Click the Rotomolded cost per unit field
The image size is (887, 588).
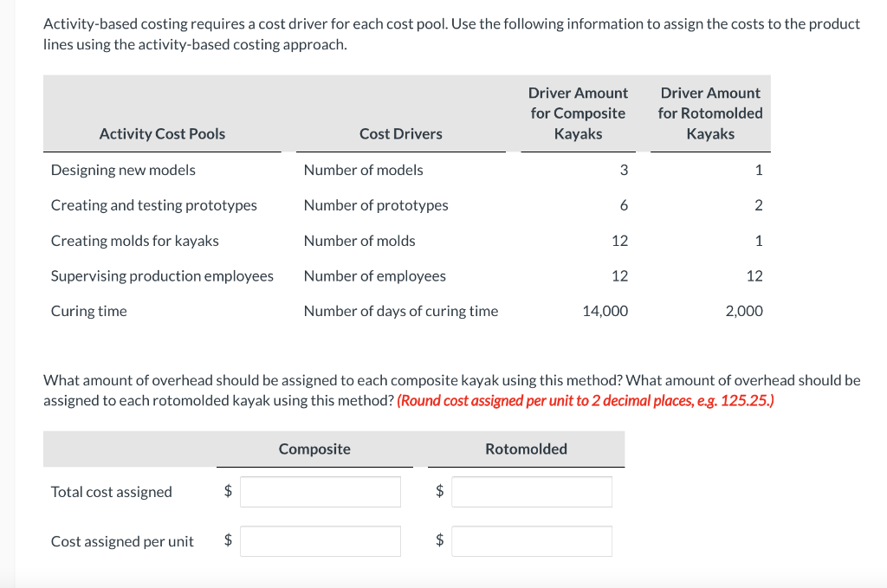[531, 540]
